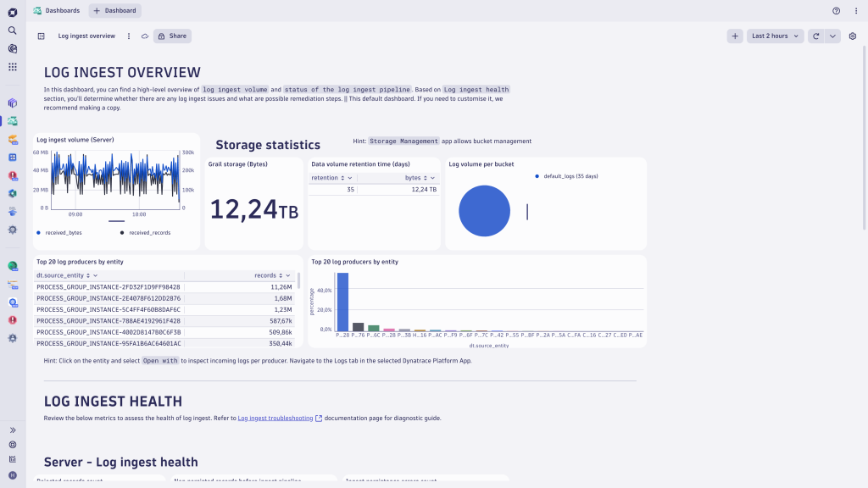The height and width of the screenshot is (488, 868).
Task: Select row PROCESS_GROUP_INSTANCE-2E4078F612DD2876
Action: point(164,298)
